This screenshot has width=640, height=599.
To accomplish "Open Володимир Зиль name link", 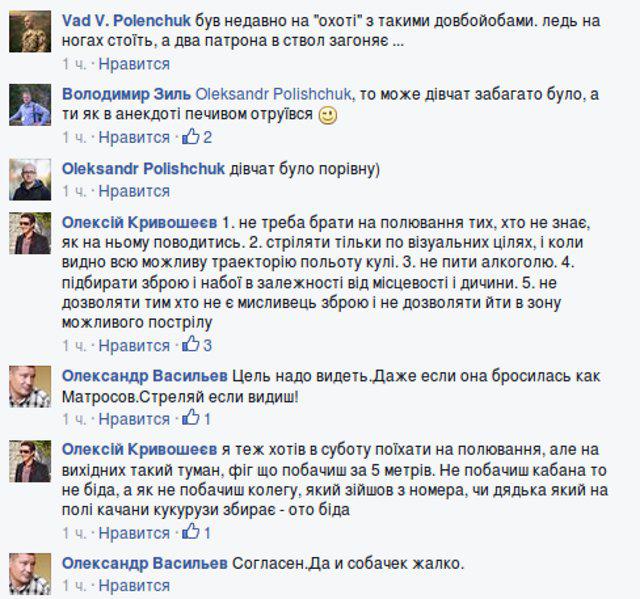I will tap(126, 94).
